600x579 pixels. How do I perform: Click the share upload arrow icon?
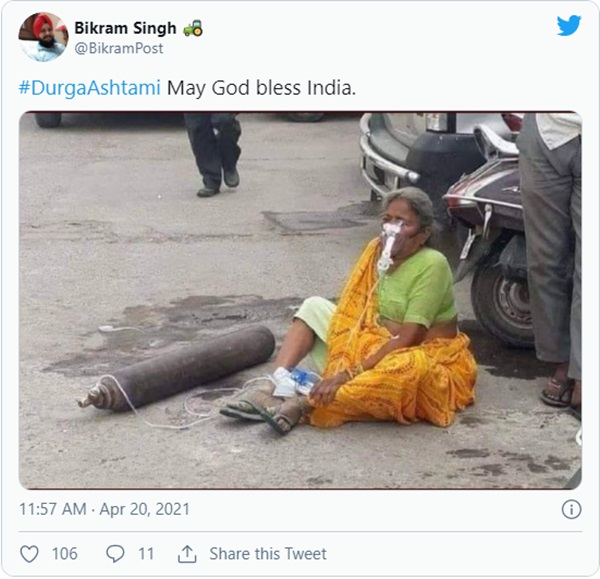point(187,553)
